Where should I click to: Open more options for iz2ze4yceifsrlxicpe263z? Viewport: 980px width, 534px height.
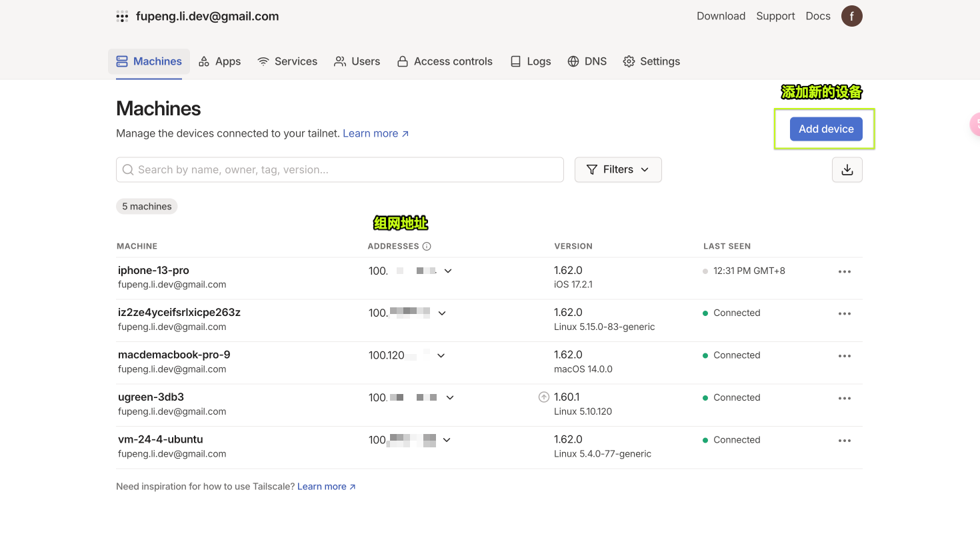pyautogui.click(x=845, y=313)
